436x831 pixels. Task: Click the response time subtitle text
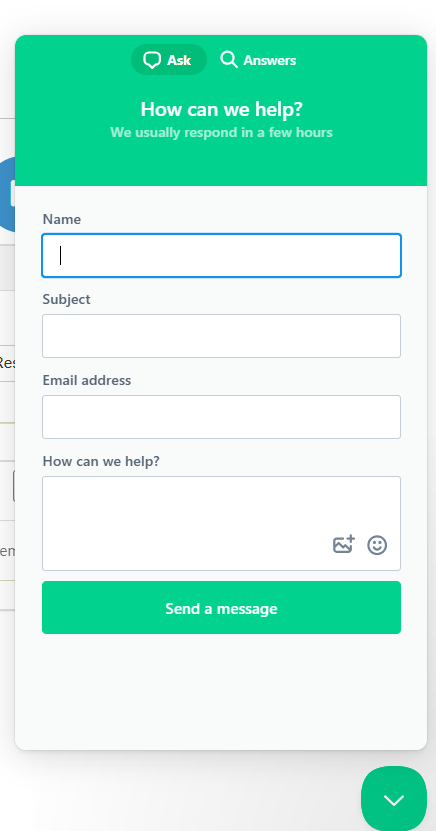[x=221, y=132]
